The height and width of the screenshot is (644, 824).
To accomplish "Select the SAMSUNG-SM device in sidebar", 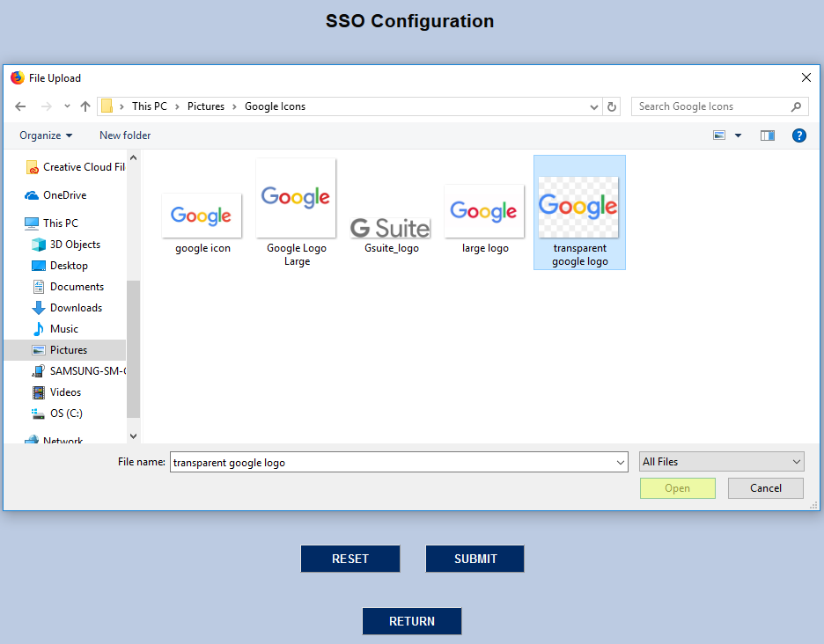I will (x=82, y=370).
